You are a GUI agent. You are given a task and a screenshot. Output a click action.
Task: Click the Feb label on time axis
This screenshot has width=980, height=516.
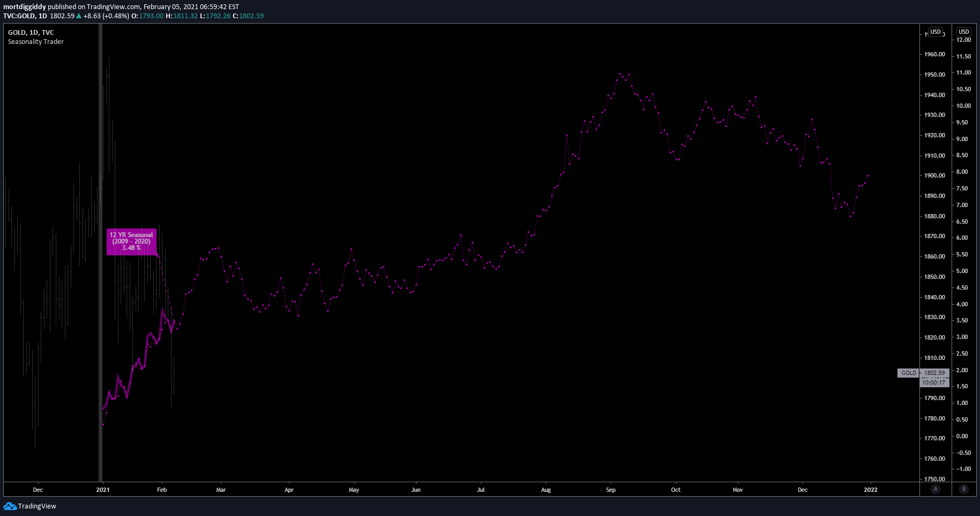pos(162,490)
